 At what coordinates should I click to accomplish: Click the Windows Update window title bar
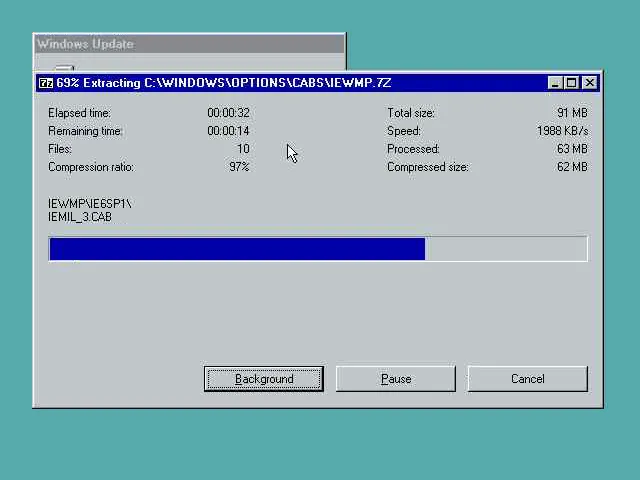(x=189, y=44)
